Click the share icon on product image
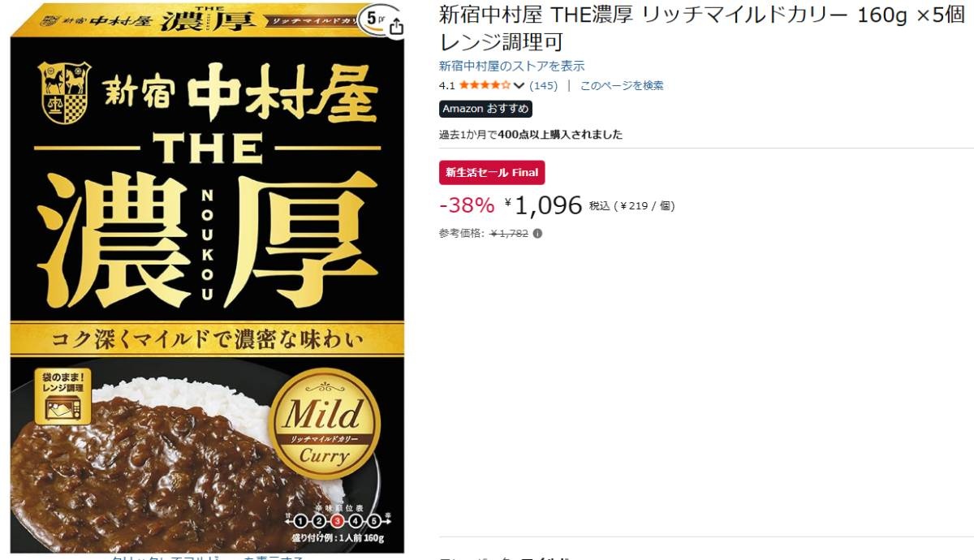974x560 pixels. pyautogui.click(x=397, y=25)
